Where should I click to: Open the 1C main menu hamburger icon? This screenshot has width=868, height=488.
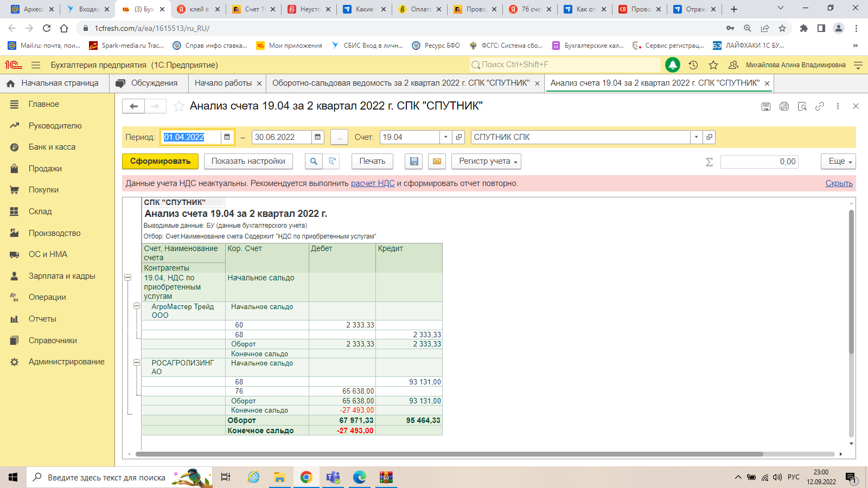tap(36, 65)
